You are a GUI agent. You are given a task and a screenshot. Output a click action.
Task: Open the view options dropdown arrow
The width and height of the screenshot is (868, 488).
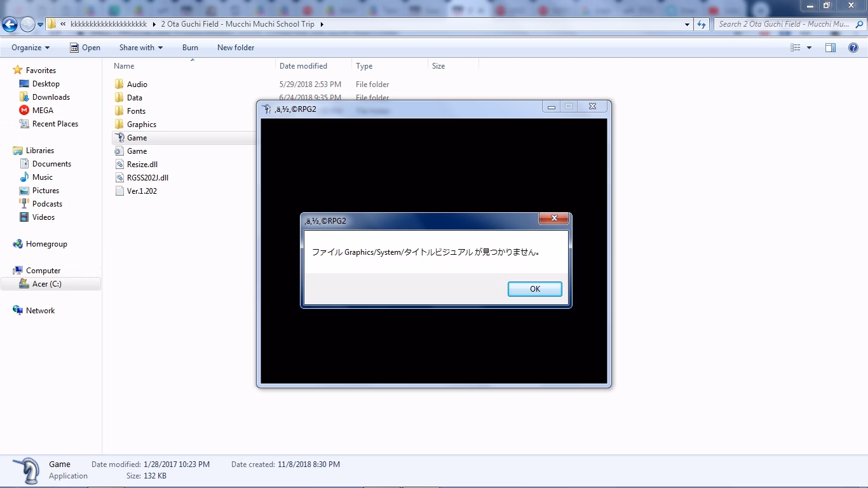[809, 48]
